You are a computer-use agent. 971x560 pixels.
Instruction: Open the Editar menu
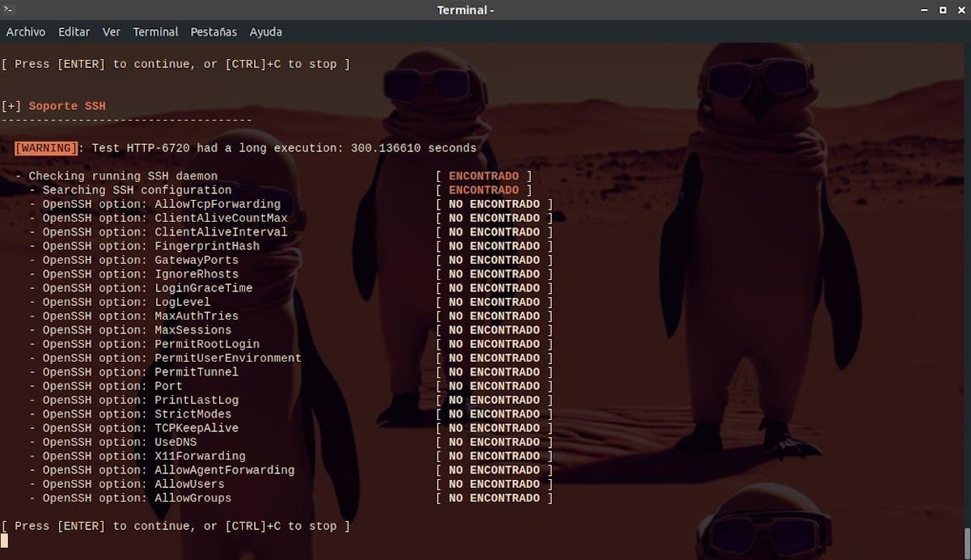pos(74,32)
